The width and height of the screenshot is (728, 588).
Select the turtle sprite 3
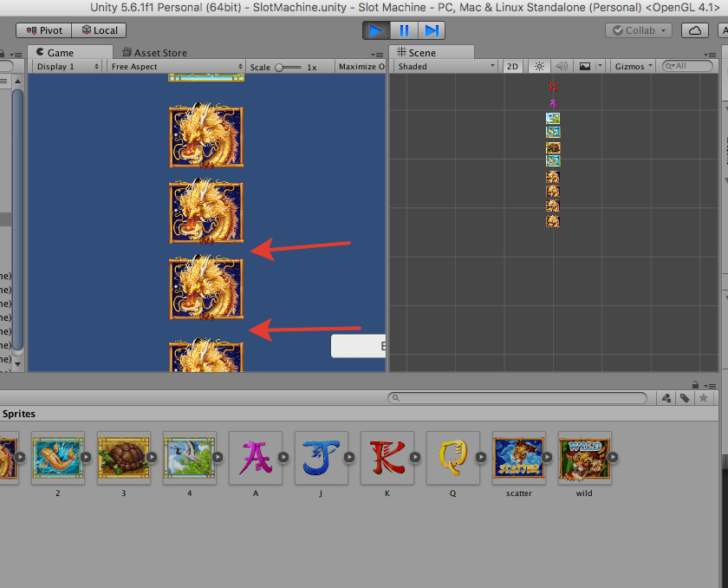click(123, 458)
